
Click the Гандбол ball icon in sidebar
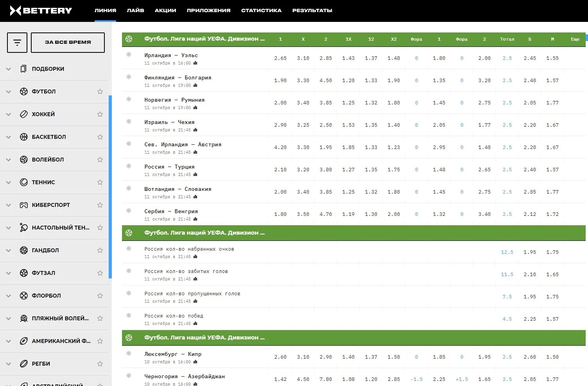(24, 250)
